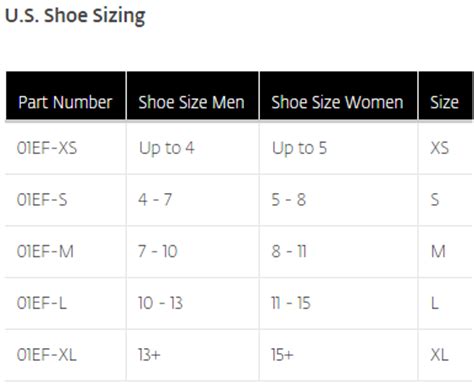
Task: Select part number 01EF-S cell
Action: pos(66,200)
